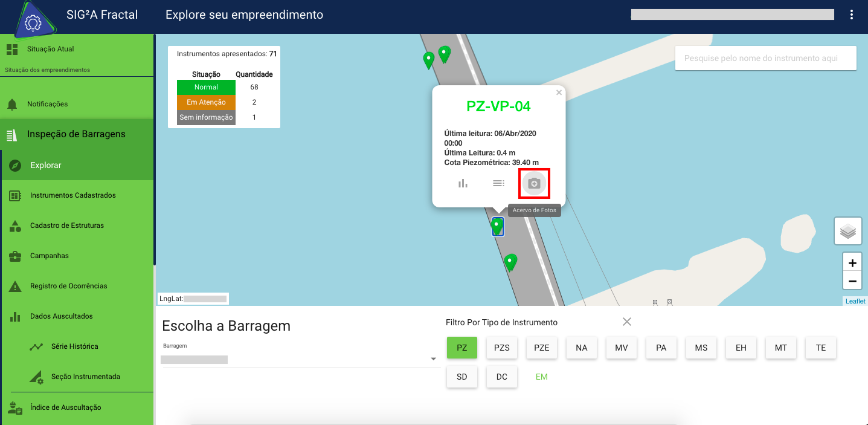The width and height of the screenshot is (868, 425).
Task: Click the PZ-VP-04 popup title
Action: coord(498,106)
